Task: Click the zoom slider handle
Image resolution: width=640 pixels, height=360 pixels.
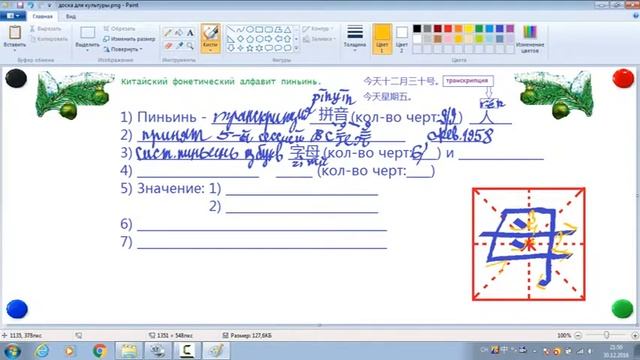Action: point(607,335)
